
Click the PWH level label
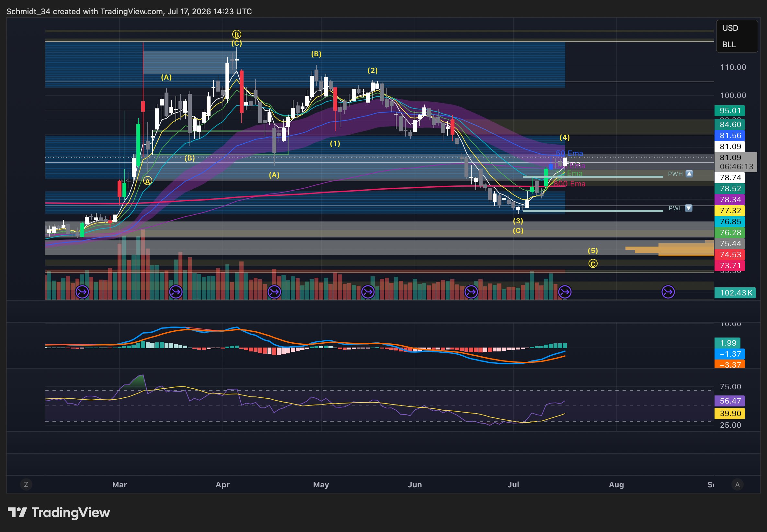[675, 174]
